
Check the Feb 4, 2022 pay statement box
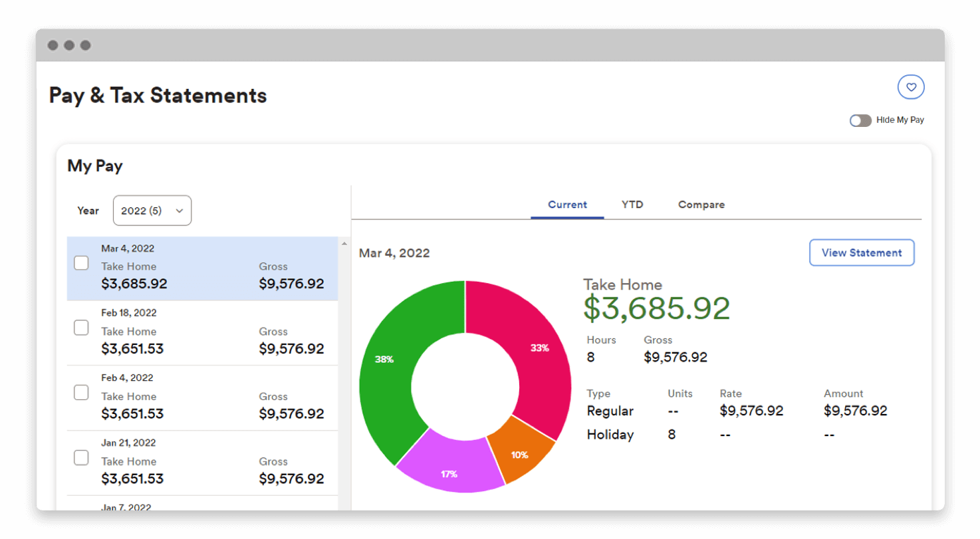(x=80, y=392)
